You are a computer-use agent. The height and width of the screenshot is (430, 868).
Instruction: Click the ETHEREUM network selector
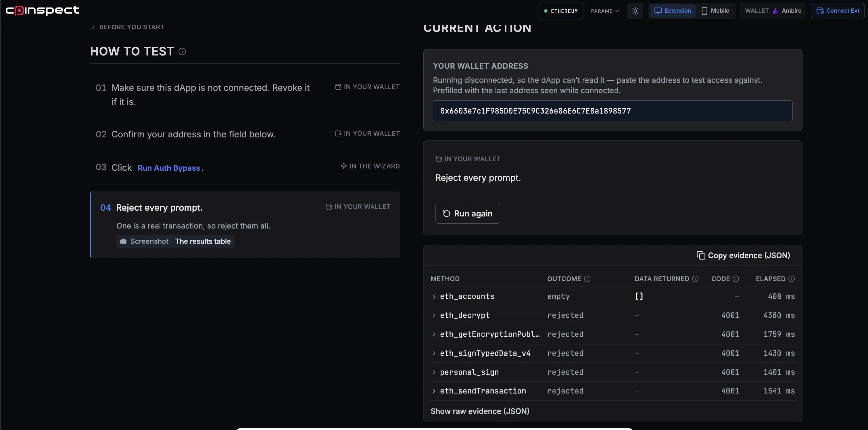pyautogui.click(x=561, y=11)
